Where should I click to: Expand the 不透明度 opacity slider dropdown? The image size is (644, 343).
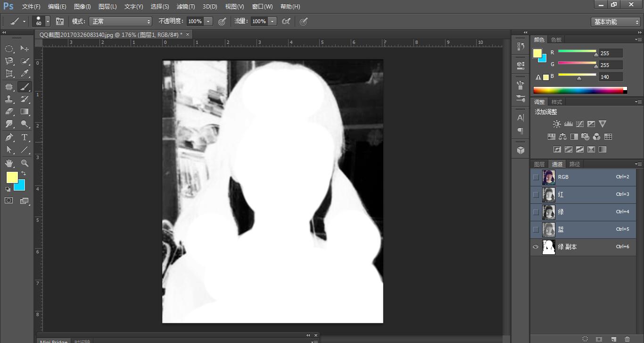208,22
